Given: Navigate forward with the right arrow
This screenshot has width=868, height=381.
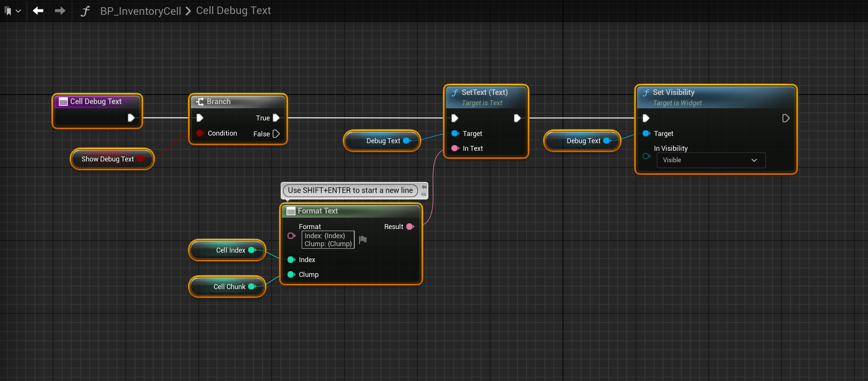Looking at the screenshot, I should click(x=60, y=11).
